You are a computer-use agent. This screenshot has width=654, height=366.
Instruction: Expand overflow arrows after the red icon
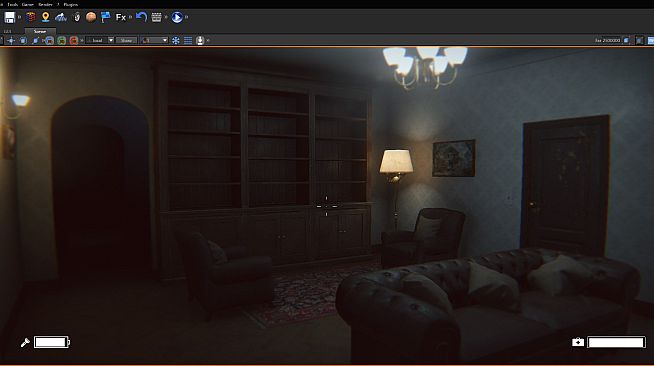(x=82, y=40)
